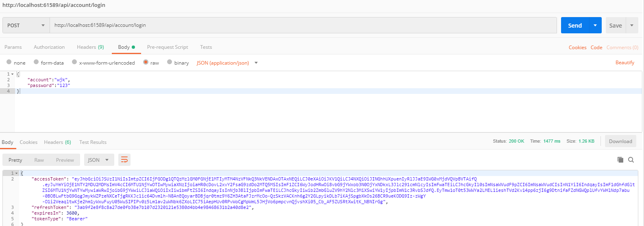
Task: Click the Send request button
Action: tap(574, 25)
